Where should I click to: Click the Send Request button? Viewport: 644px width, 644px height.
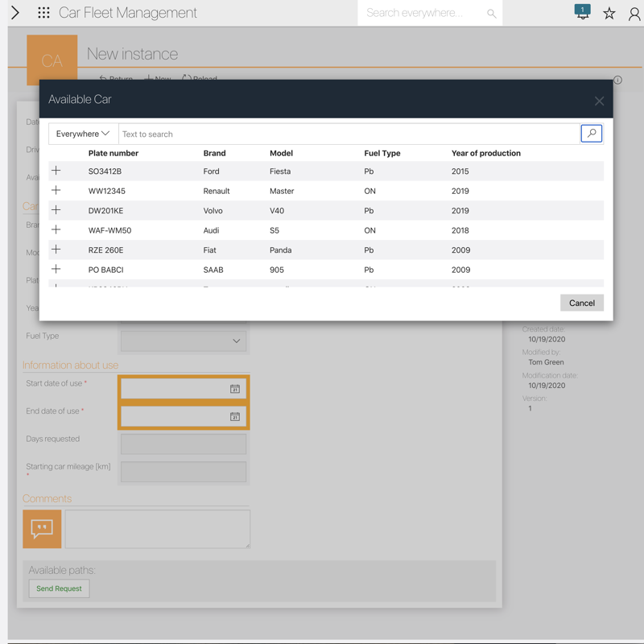[59, 588]
